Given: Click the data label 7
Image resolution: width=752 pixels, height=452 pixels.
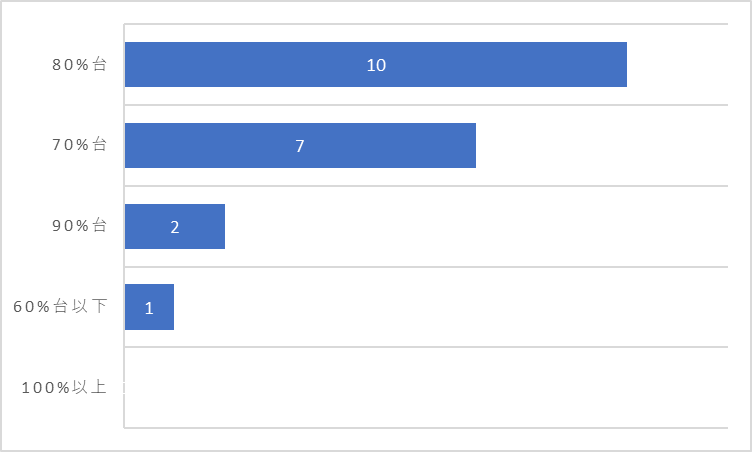Looking at the screenshot, I should (300, 146).
